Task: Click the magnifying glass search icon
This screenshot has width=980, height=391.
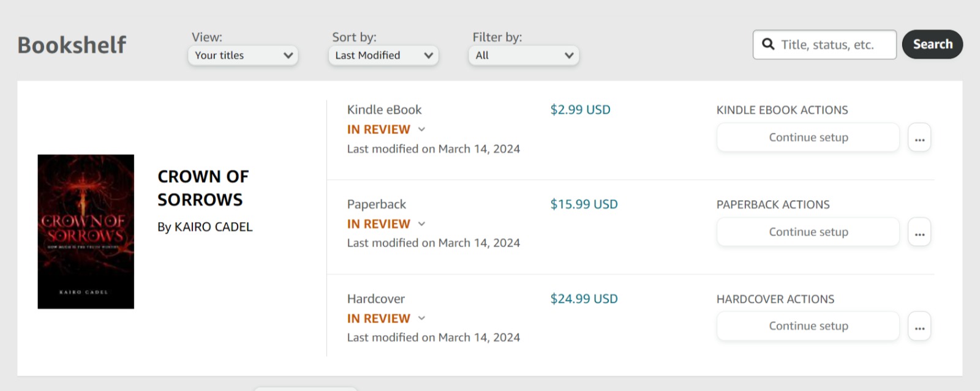Action: coord(768,44)
